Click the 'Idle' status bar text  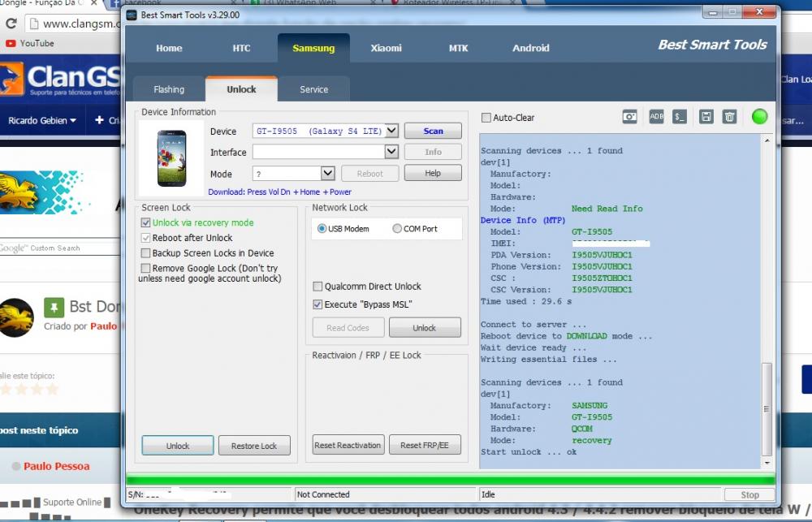pos(488,494)
